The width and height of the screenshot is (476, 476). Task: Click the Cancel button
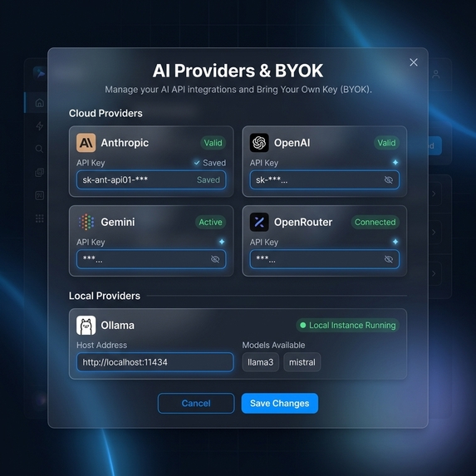pos(196,403)
